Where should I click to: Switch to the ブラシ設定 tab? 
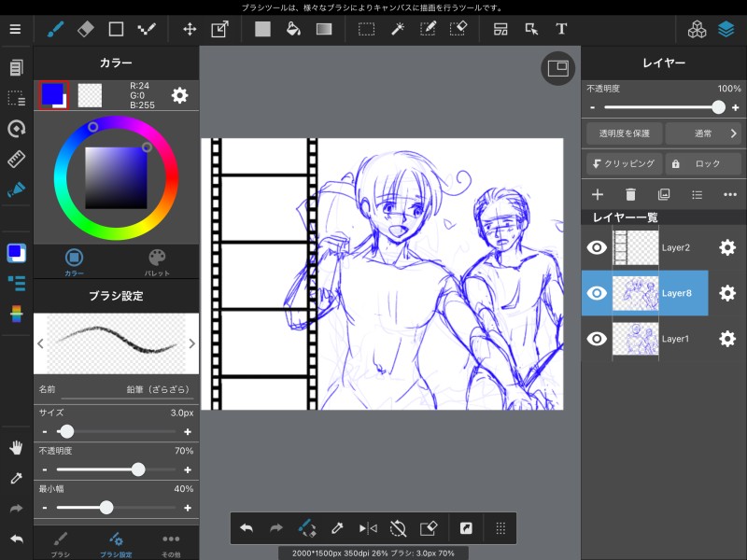click(116, 545)
